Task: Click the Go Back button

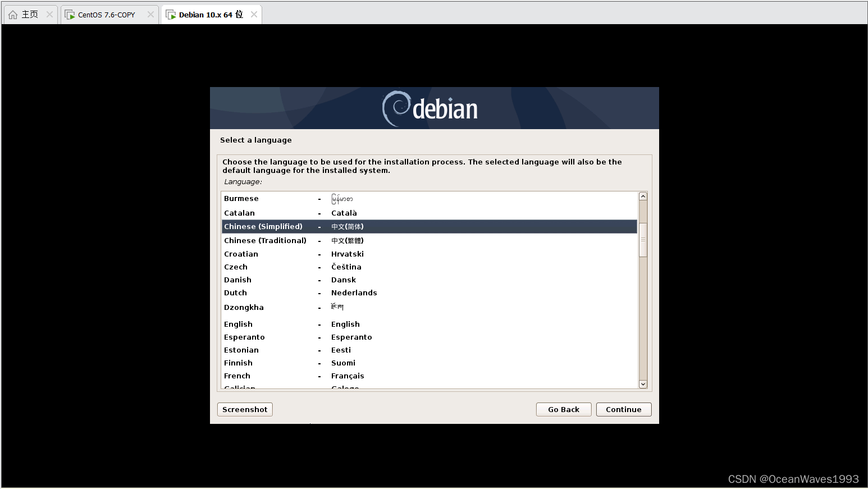Action: click(x=564, y=409)
